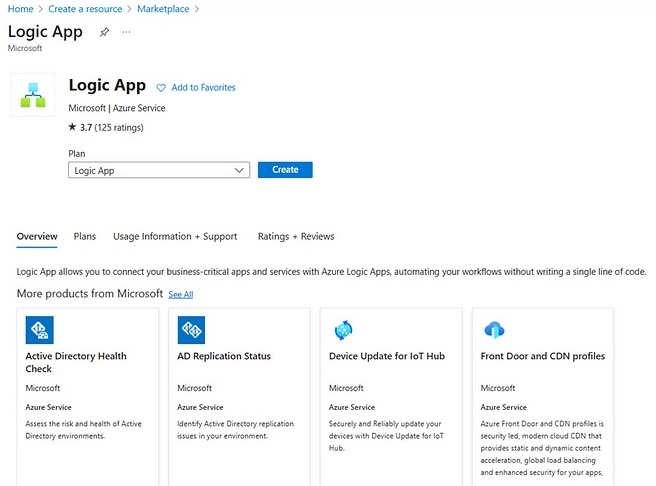Open the Usage Information + Support tab

pyautogui.click(x=175, y=237)
